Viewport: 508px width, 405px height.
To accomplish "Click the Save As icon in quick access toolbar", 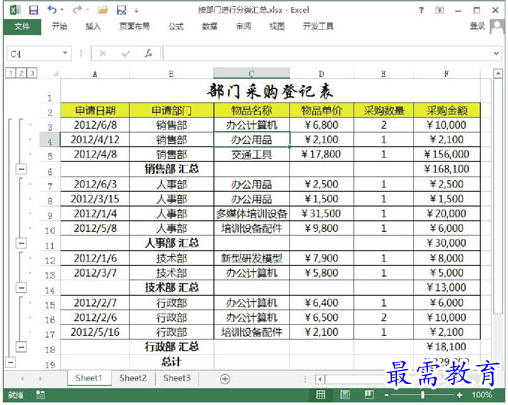I will pyautogui.click(x=121, y=10).
